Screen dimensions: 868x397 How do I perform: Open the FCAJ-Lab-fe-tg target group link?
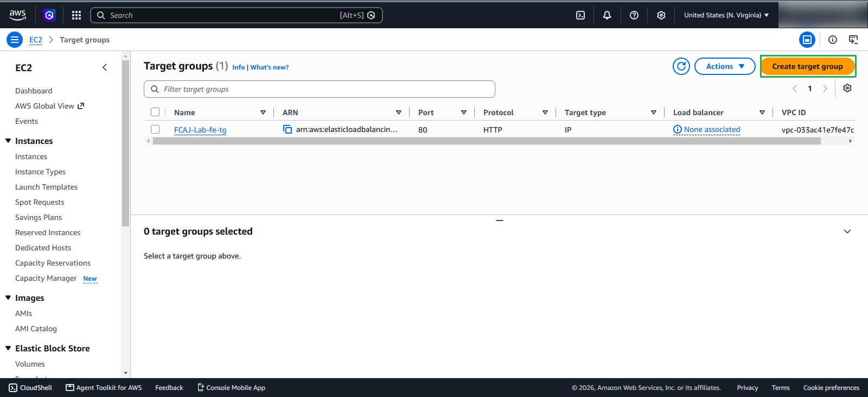(x=200, y=130)
